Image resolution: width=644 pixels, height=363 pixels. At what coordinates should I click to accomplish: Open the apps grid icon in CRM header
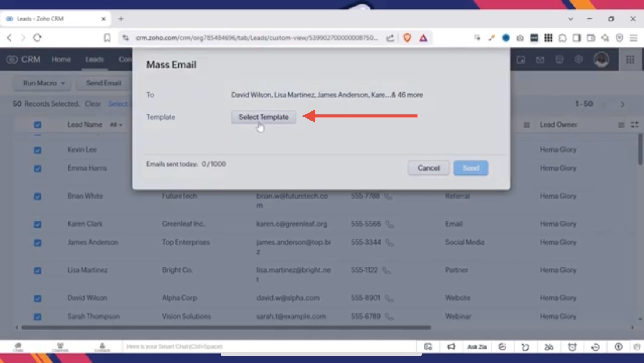(x=630, y=60)
